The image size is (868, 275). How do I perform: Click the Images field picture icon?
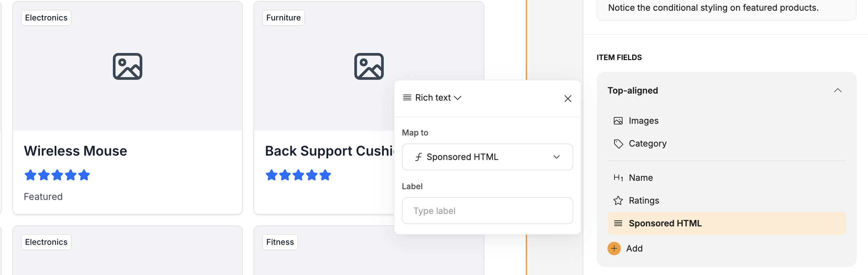coord(618,121)
